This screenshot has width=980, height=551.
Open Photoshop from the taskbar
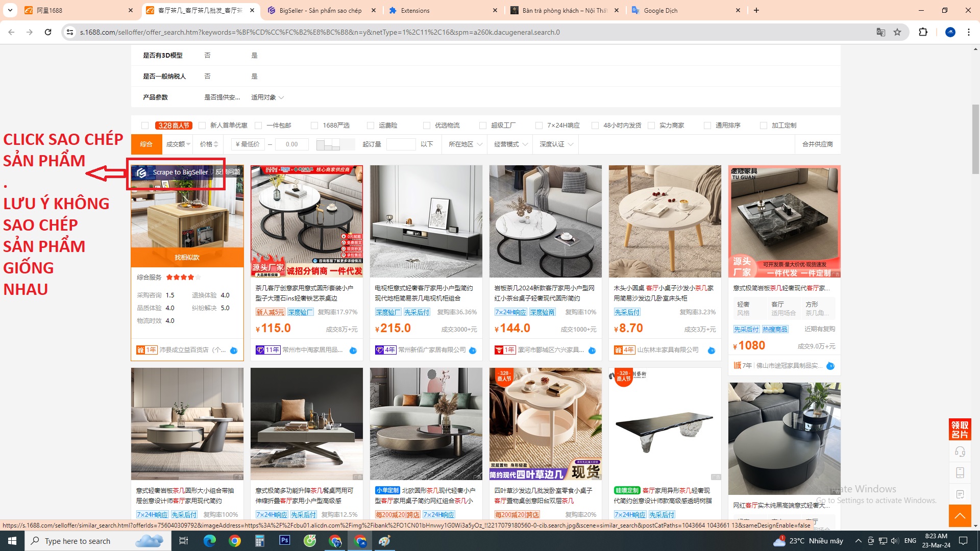(x=284, y=540)
